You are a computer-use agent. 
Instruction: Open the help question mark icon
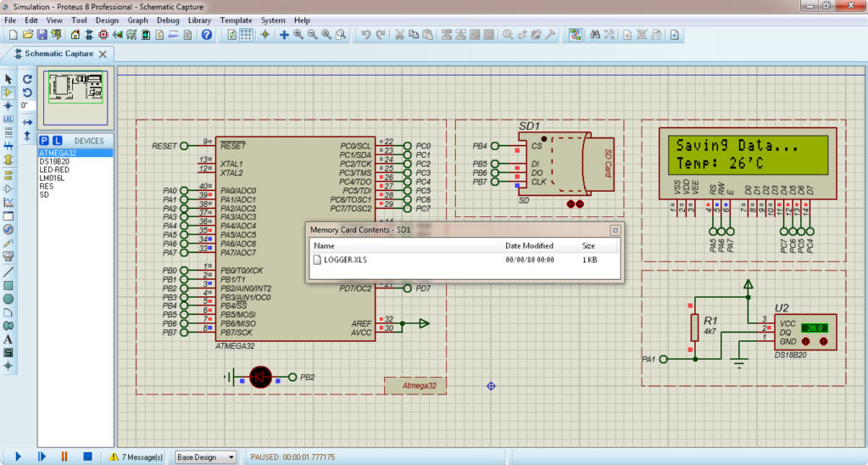click(207, 34)
